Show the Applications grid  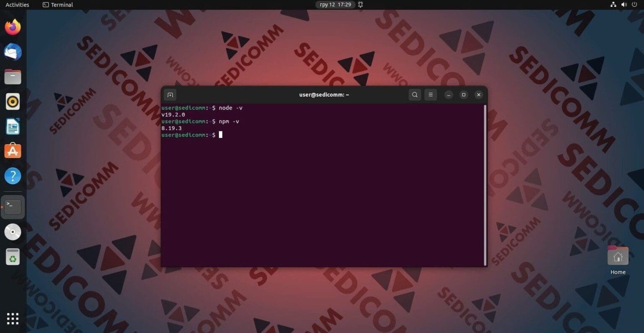point(13,319)
